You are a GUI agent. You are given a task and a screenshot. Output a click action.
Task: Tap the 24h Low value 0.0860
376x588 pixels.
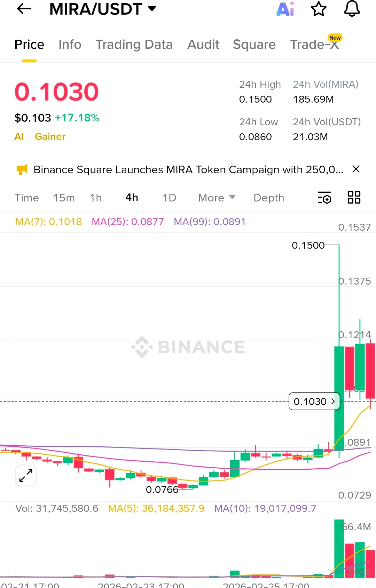255,137
